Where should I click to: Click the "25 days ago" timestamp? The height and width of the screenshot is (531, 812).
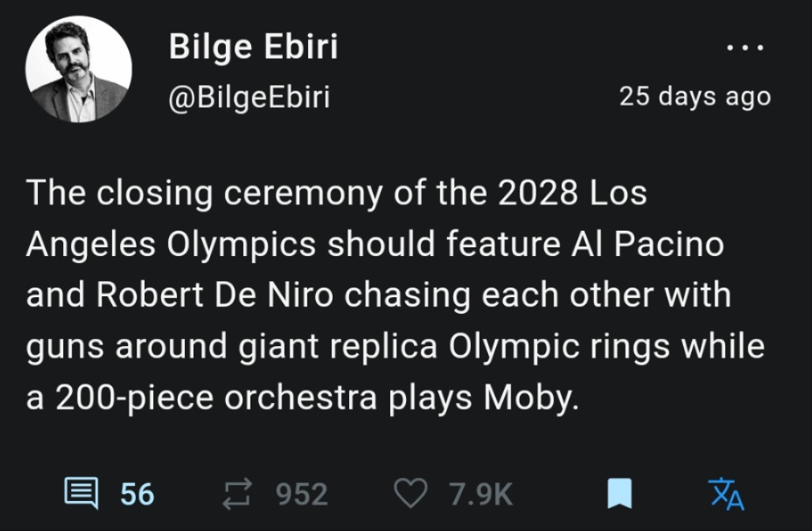[694, 96]
